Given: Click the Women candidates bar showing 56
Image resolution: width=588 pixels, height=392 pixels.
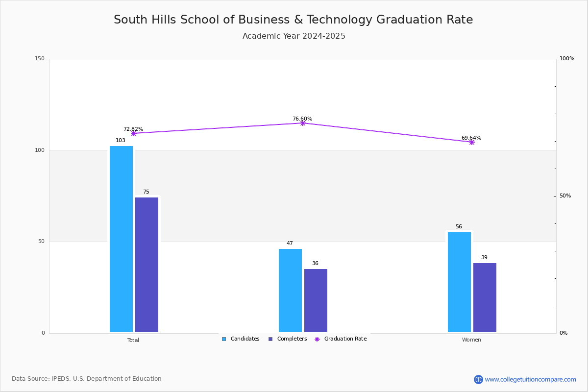Looking at the screenshot, I should pos(459,282).
